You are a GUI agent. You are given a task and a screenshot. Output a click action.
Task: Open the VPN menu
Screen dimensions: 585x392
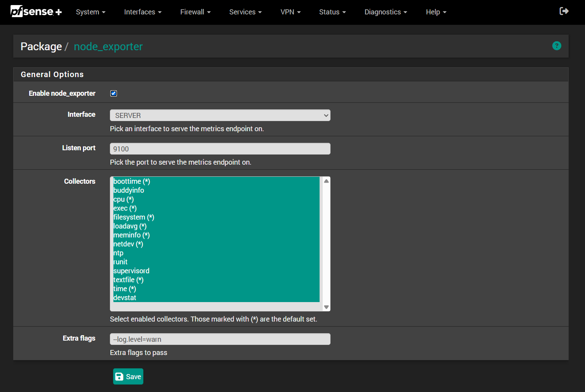click(291, 12)
